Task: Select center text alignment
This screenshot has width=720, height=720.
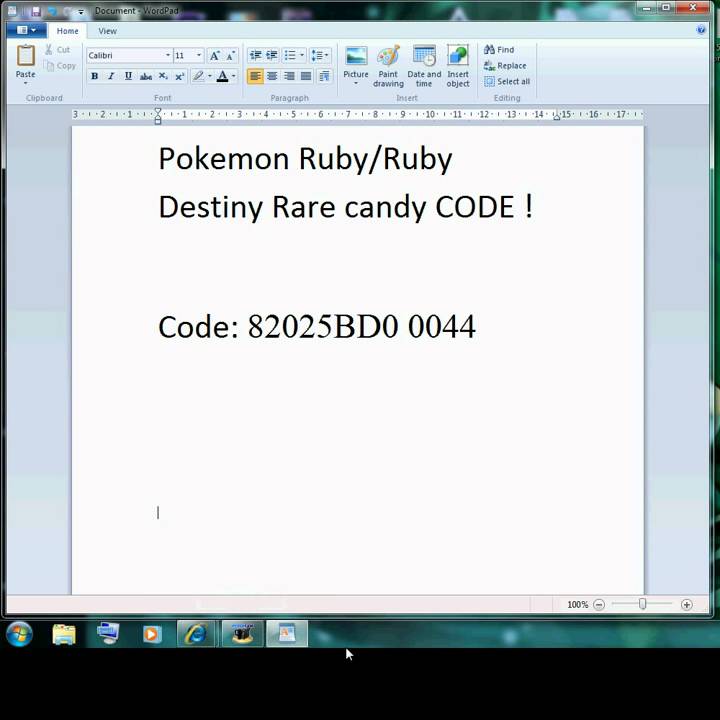Action: 272,76
